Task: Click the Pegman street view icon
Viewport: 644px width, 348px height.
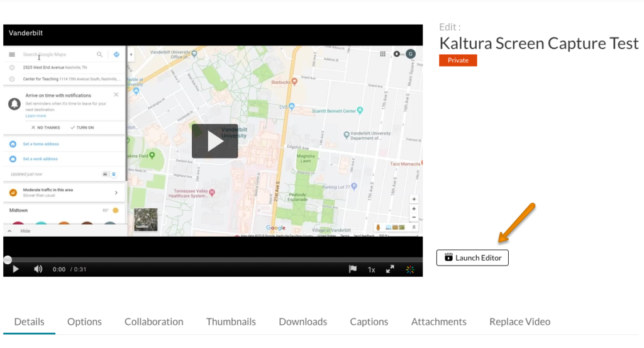Action: (x=378, y=227)
